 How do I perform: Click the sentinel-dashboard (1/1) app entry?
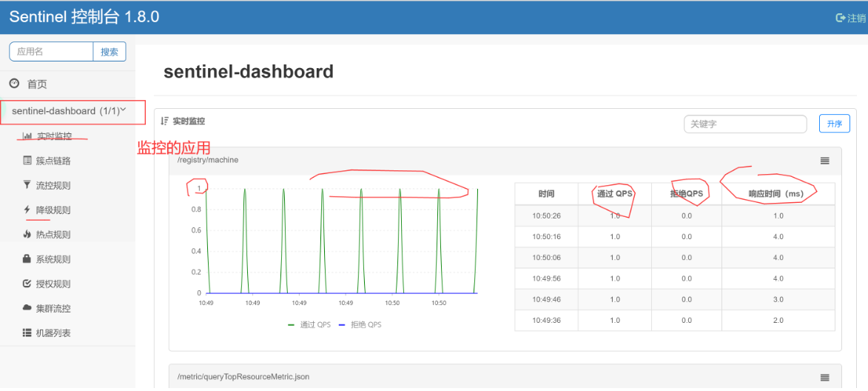point(67,111)
